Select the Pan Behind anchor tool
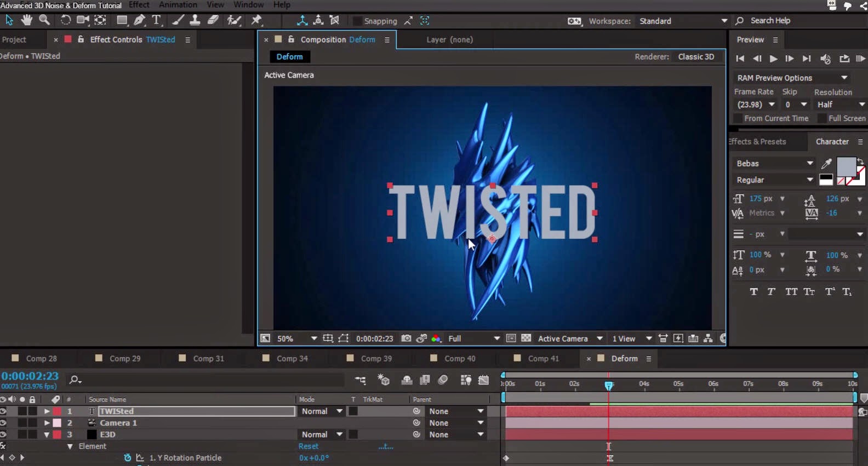The height and width of the screenshot is (466, 868). click(100, 20)
